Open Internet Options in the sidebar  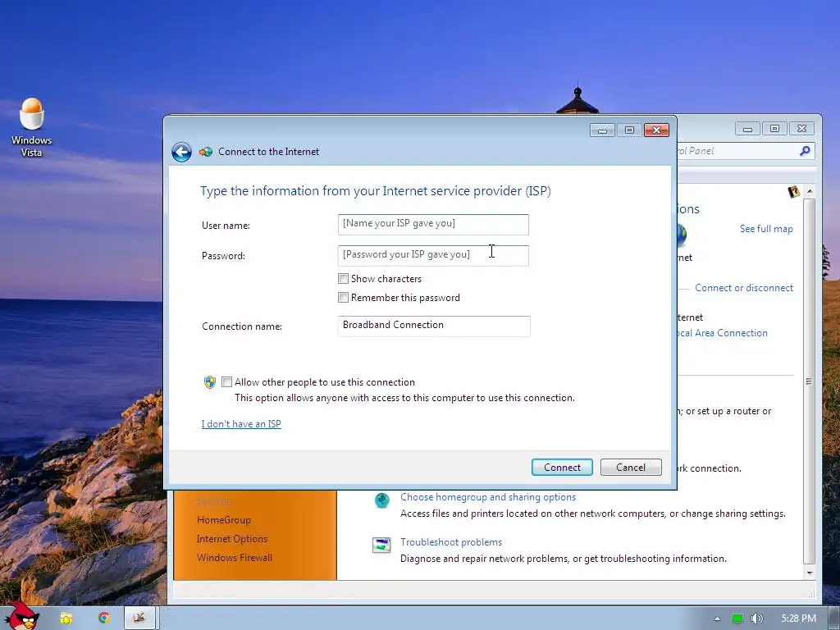[232, 539]
